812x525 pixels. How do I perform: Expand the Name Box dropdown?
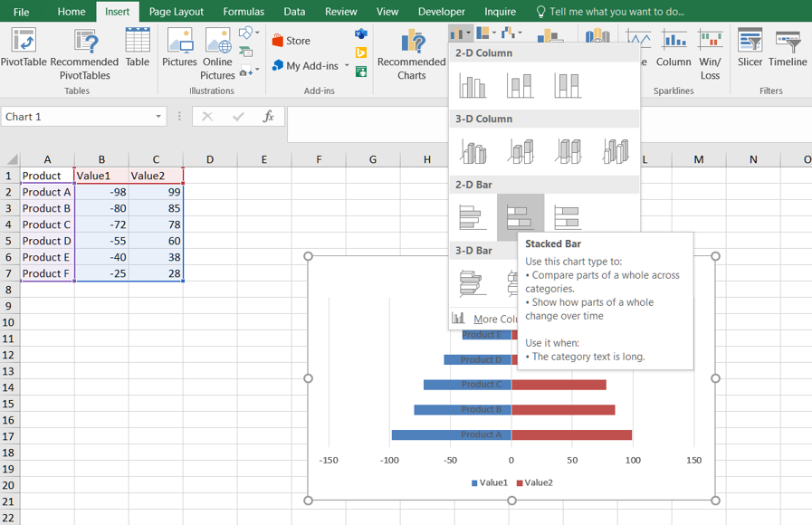(x=158, y=117)
